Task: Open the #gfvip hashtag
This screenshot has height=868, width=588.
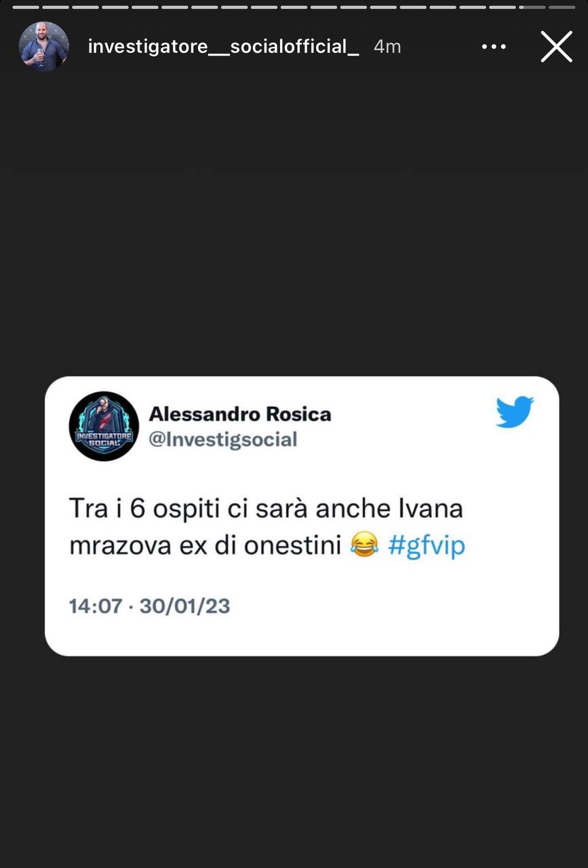Action: click(427, 545)
